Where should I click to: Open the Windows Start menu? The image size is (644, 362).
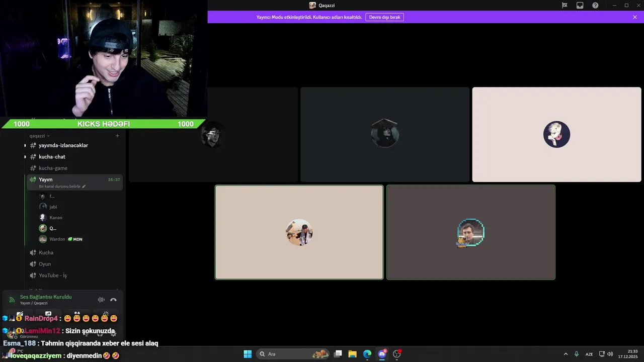(248, 354)
